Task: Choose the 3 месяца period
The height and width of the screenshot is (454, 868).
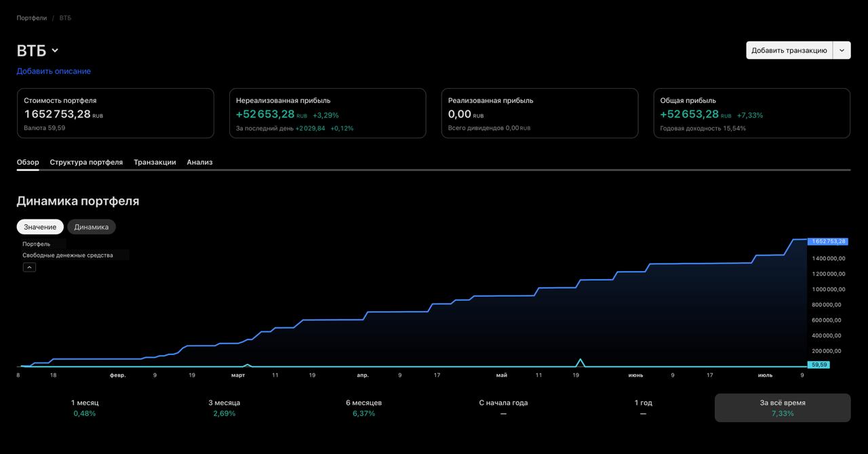Action: (224, 408)
